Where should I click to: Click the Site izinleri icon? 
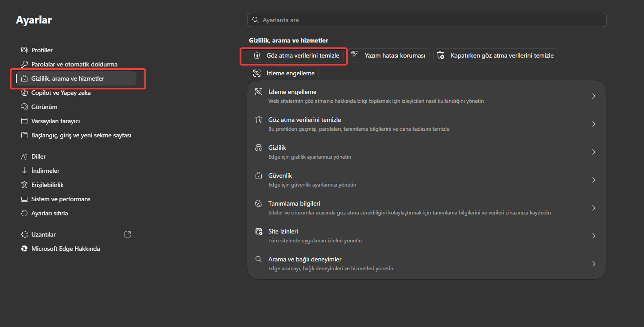click(x=259, y=232)
